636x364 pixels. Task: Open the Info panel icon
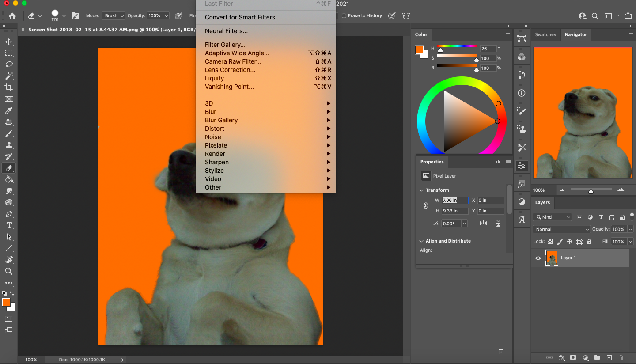click(x=522, y=93)
